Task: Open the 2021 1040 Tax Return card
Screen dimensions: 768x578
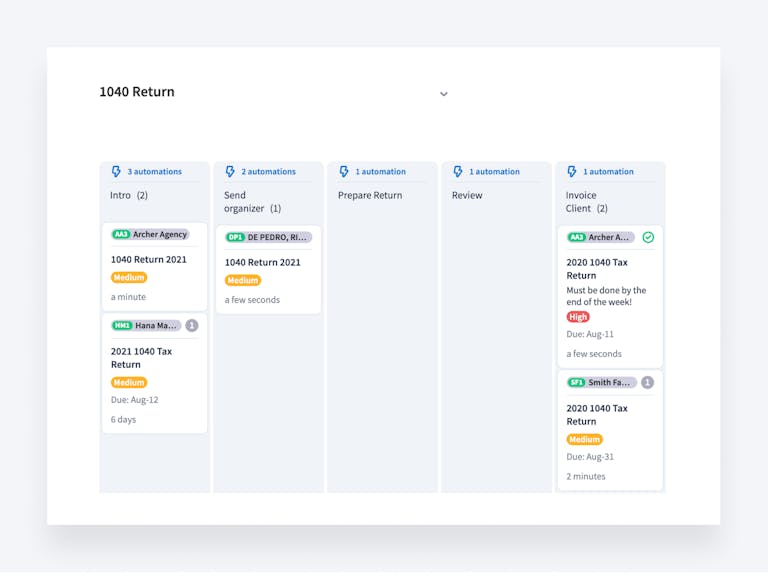Action: coord(141,358)
